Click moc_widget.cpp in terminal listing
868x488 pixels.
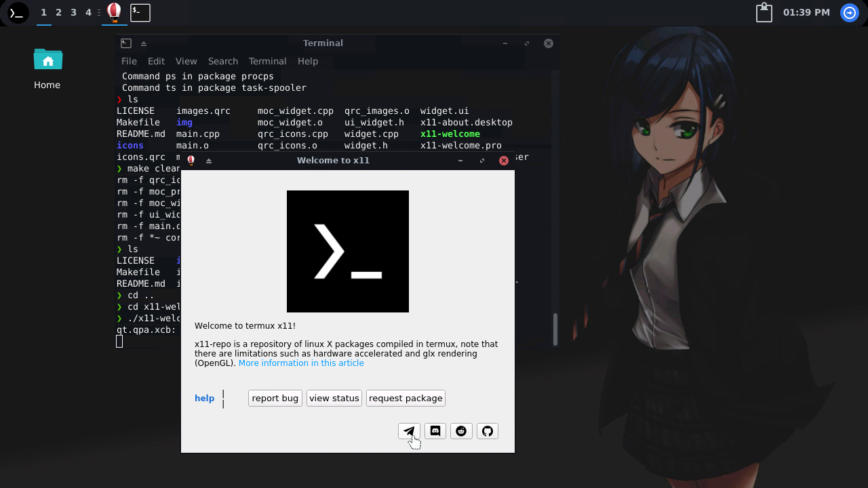tap(296, 111)
